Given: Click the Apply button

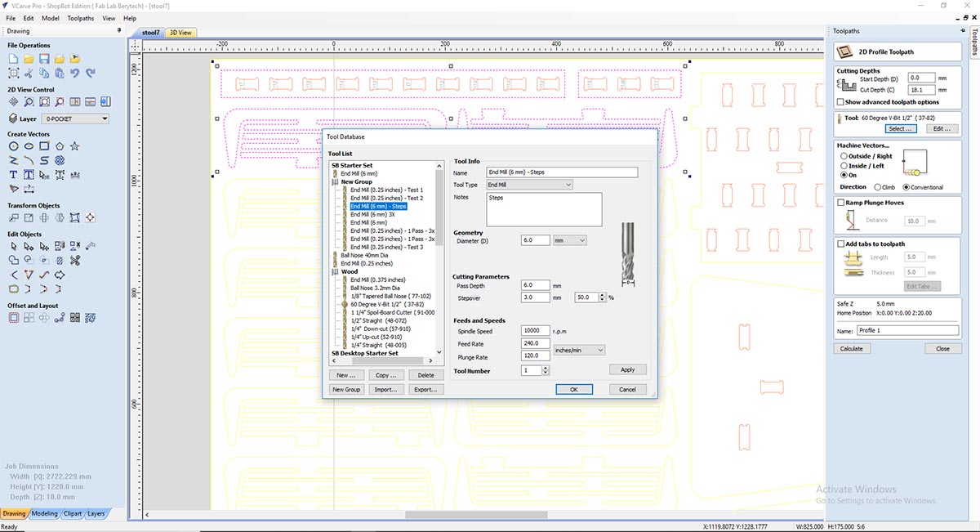Looking at the screenshot, I should tap(628, 370).
